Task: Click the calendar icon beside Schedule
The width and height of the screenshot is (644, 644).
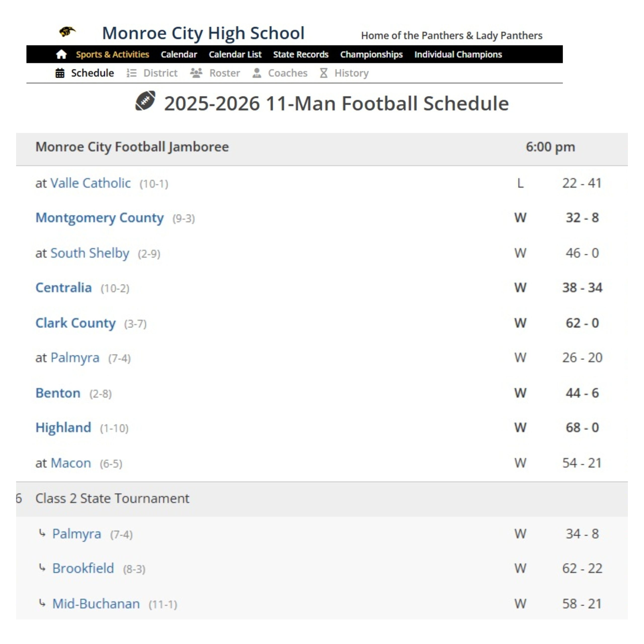Action: 60,73
